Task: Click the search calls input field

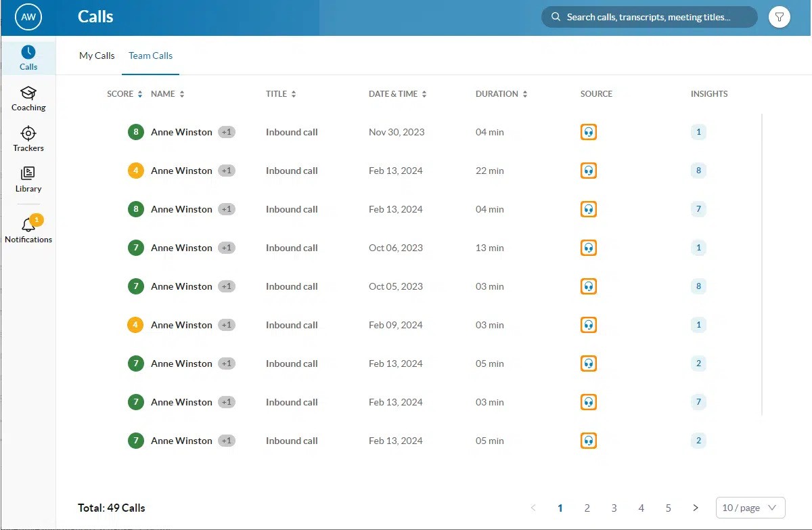Action: [648, 17]
